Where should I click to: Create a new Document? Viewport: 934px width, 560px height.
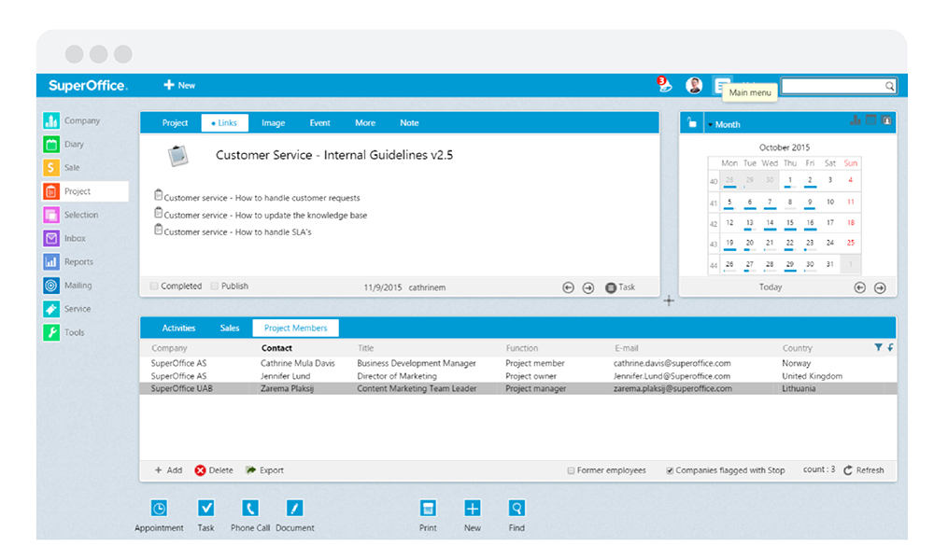(x=295, y=515)
